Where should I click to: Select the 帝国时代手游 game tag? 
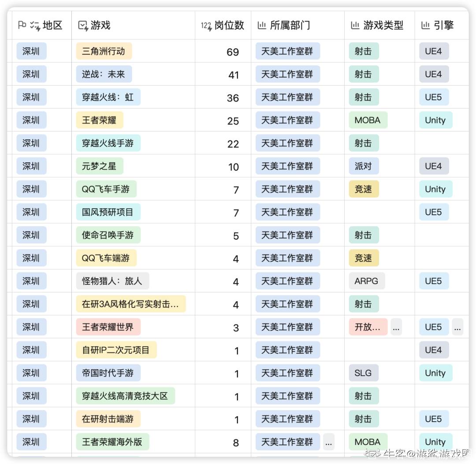coord(108,373)
